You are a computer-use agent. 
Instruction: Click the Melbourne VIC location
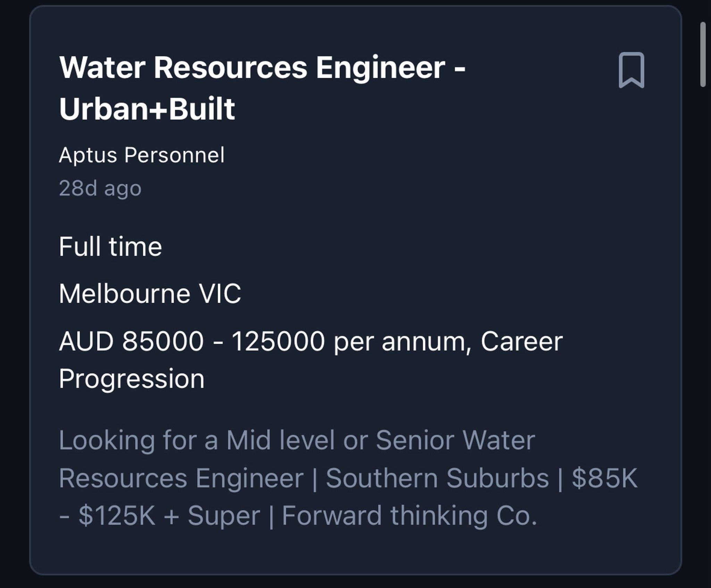150,294
